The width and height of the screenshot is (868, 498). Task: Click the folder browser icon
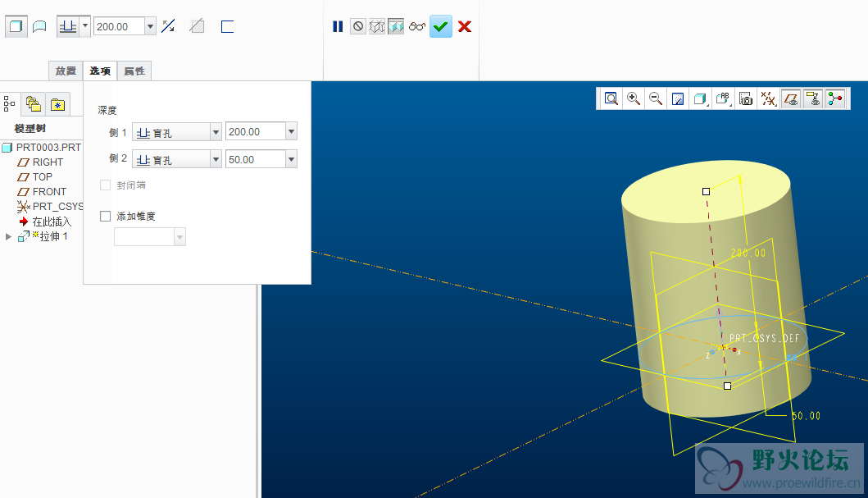click(34, 103)
